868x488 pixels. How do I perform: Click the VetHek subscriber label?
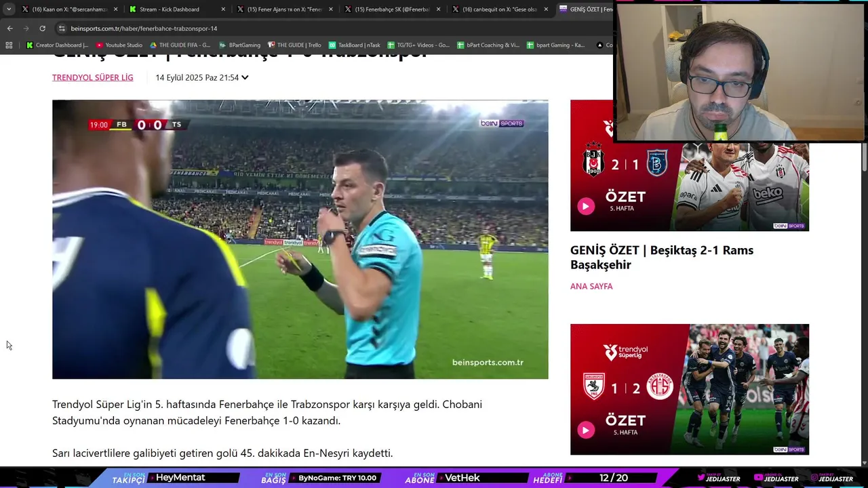tap(462, 478)
